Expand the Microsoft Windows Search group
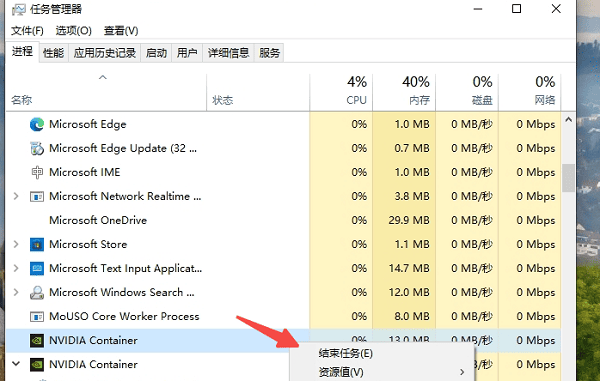Screen dimensions: 600x381 pyautogui.click(x=16, y=292)
